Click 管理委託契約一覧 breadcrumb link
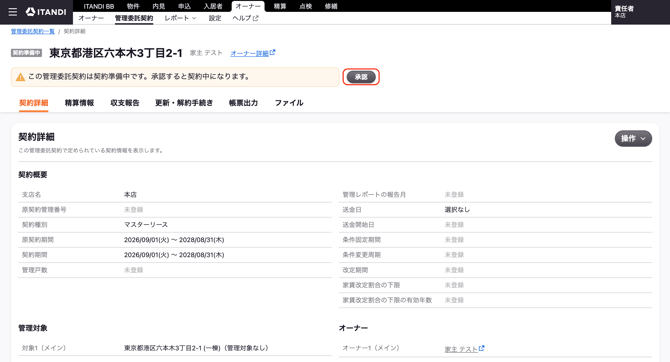This screenshot has width=670, height=362. pyautogui.click(x=33, y=32)
